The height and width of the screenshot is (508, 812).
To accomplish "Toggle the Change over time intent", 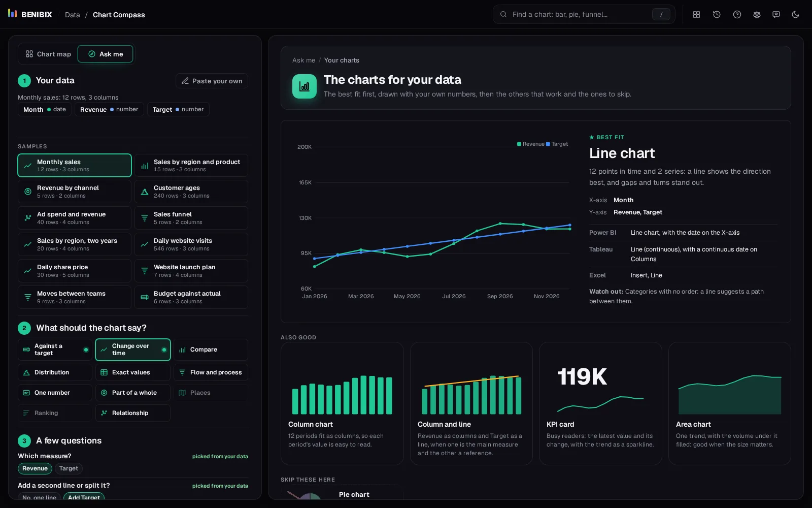I will [x=133, y=350].
